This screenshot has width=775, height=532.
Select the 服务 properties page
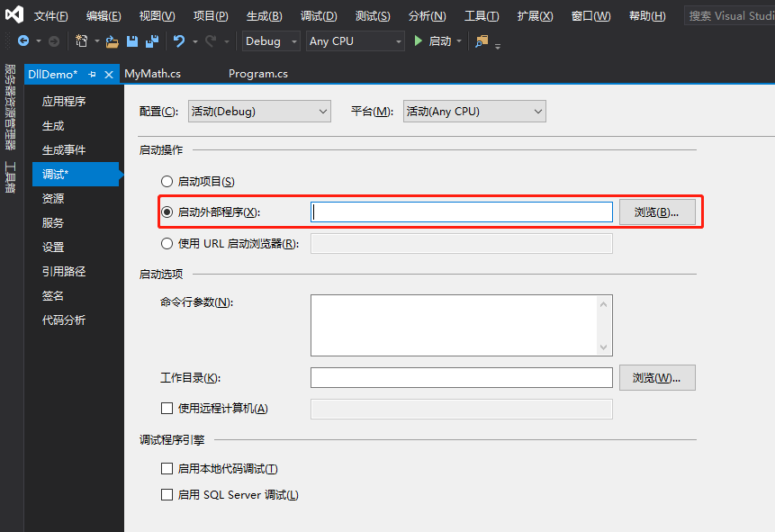point(53,222)
